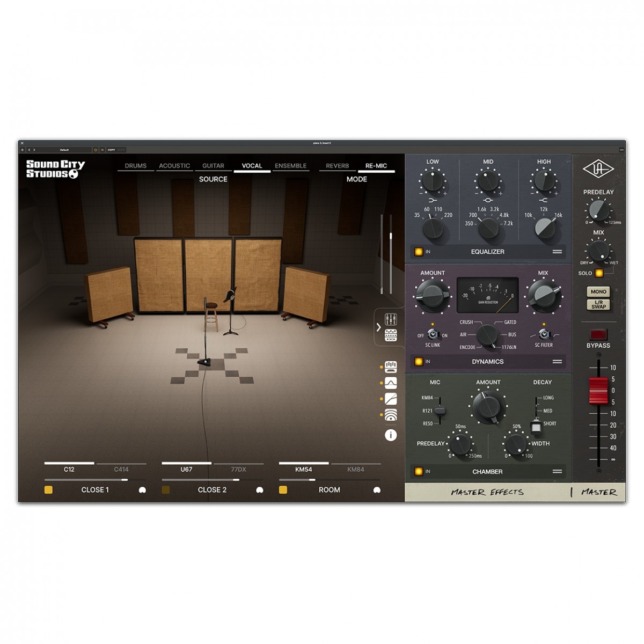
Task: Select the C414 microphone for CLOSE 1
Action: coord(121,469)
